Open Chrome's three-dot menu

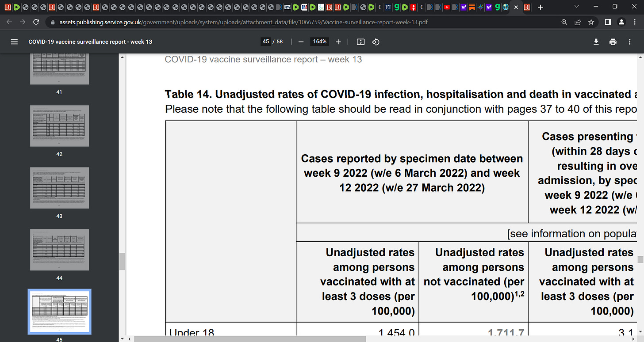point(635,22)
